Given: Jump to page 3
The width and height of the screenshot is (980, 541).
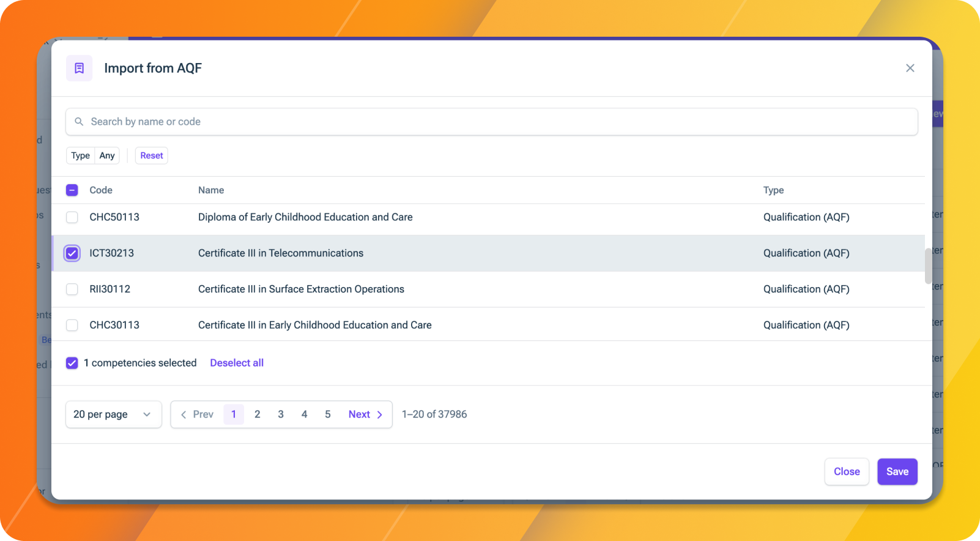Looking at the screenshot, I should [x=281, y=414].
